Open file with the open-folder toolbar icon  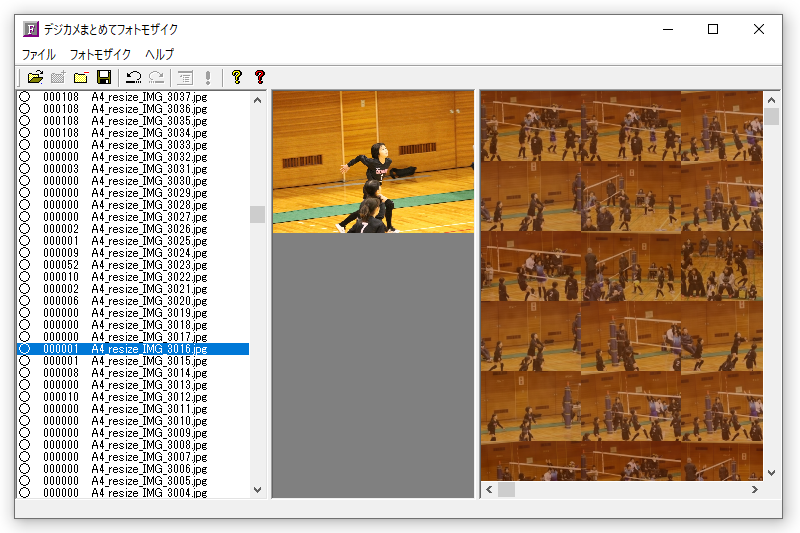(x=35, y=78)
